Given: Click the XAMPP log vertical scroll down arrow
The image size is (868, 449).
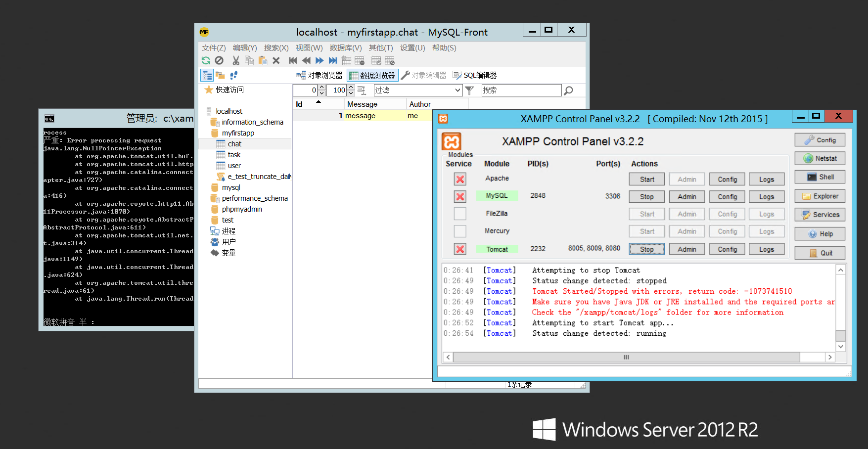Looking at the screenshot, I should [x=840, y=347].
